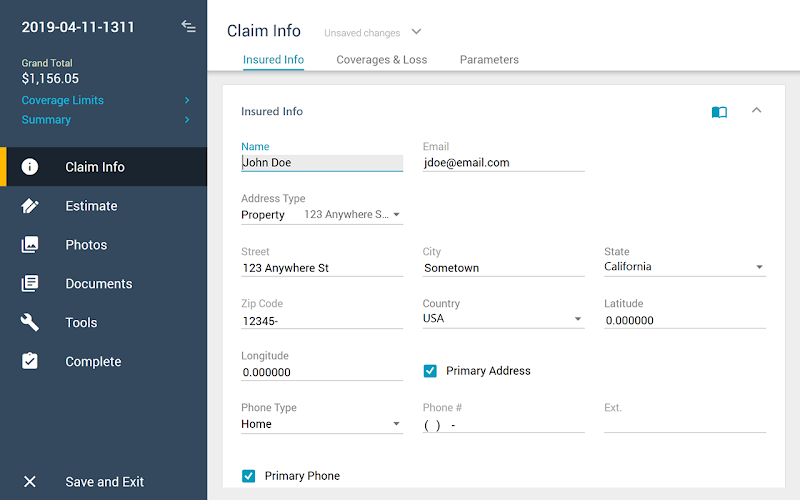Image resolution: width=800 pixels, height=500 pixels.
Task: Click into the Email input field
Action: [x=503, y=163]
